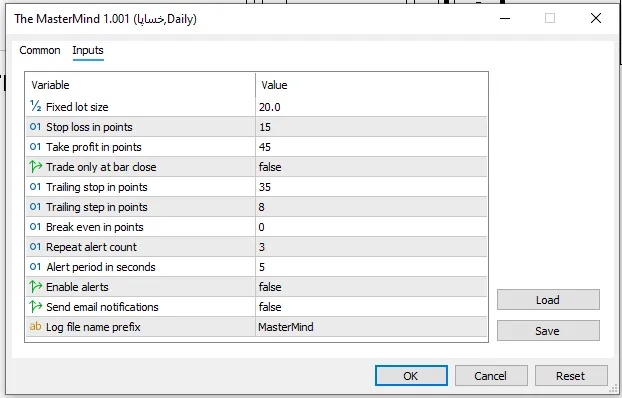This screenshot has width=622, height=398.
Task: Select the Repeat alert count label
Action: (x=91, y=247)
